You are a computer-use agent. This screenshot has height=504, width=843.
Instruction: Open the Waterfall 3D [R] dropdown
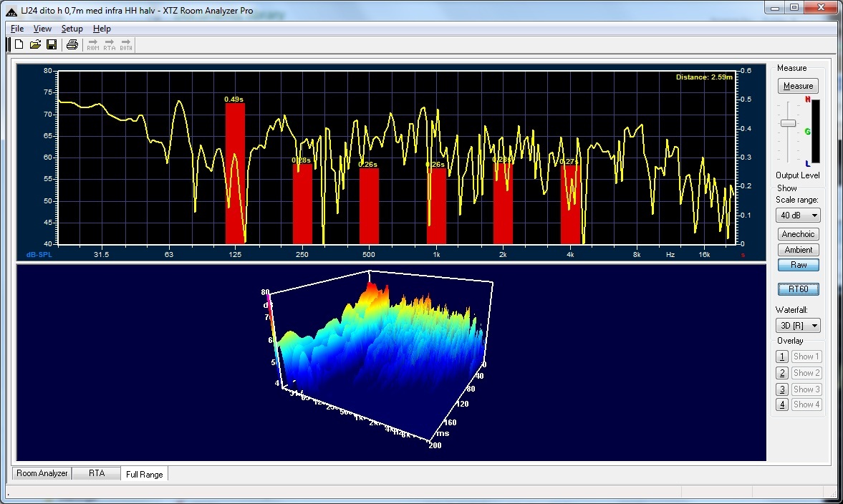(798, 326)
